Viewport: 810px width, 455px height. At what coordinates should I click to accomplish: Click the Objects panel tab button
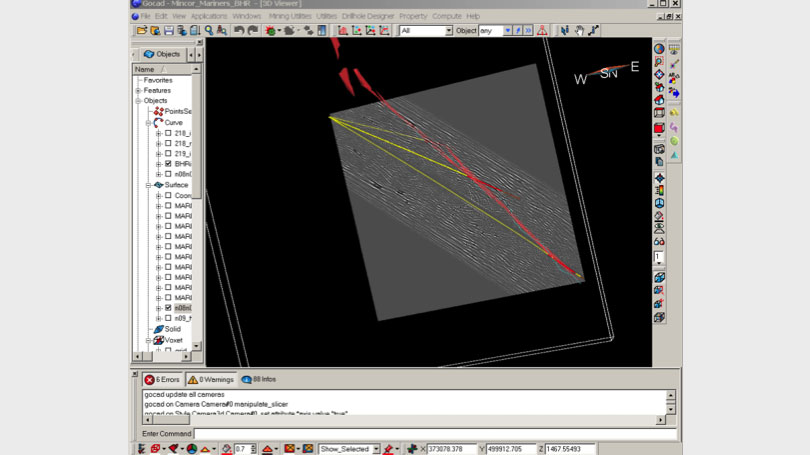coord(162,54)
